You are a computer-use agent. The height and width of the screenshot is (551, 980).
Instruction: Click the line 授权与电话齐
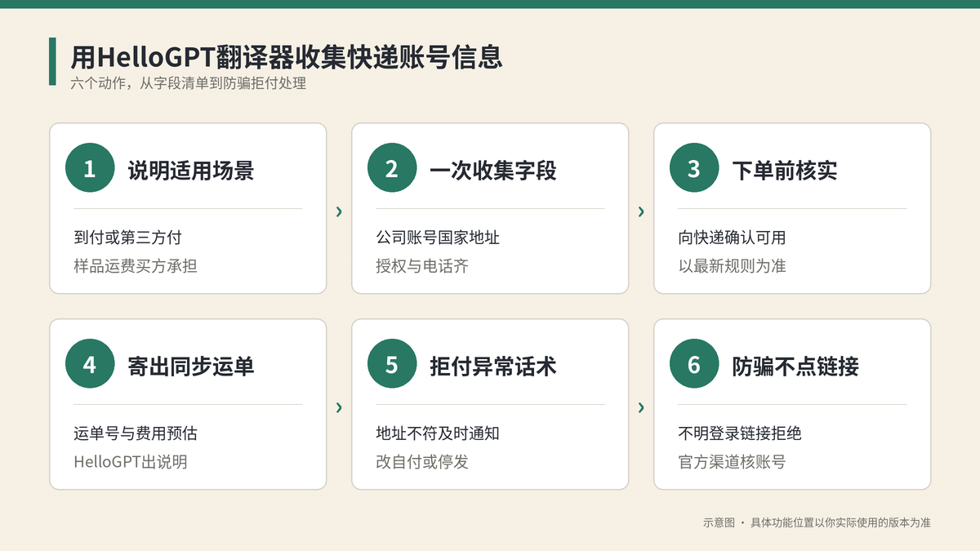point(422,265)
